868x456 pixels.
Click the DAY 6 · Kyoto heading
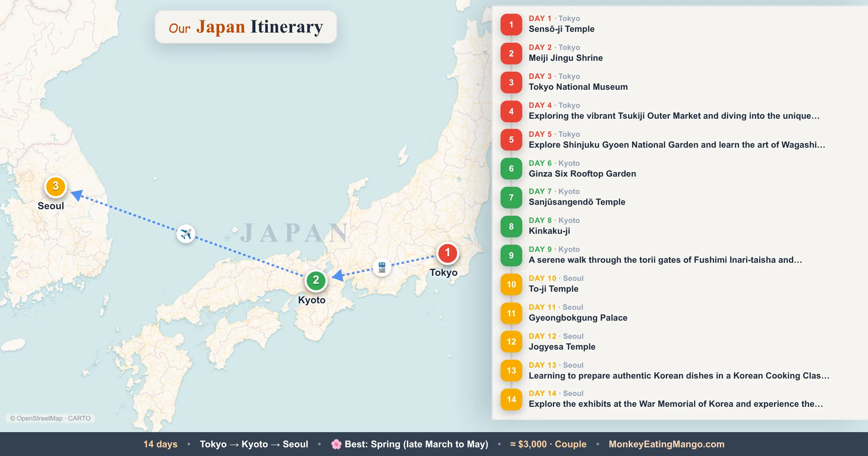[x=554, y=163]
